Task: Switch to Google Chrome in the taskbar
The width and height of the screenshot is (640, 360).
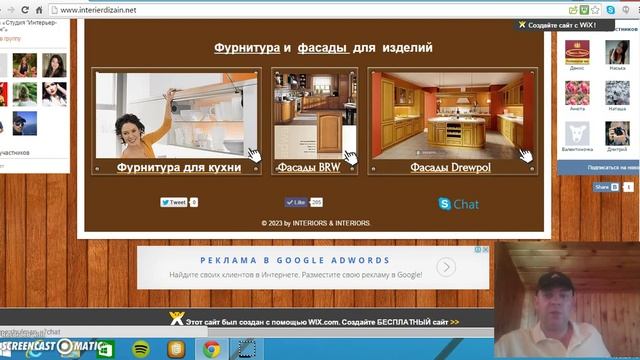Action: [x=211, y=349]
